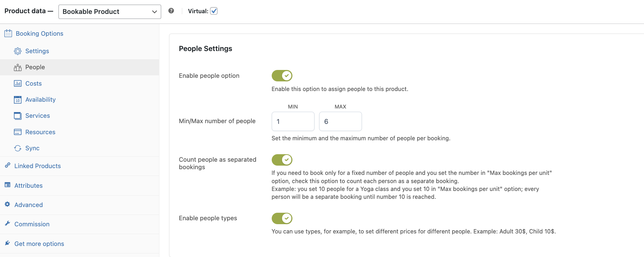
Task: Click Get more options link
Action: [39, 244]
